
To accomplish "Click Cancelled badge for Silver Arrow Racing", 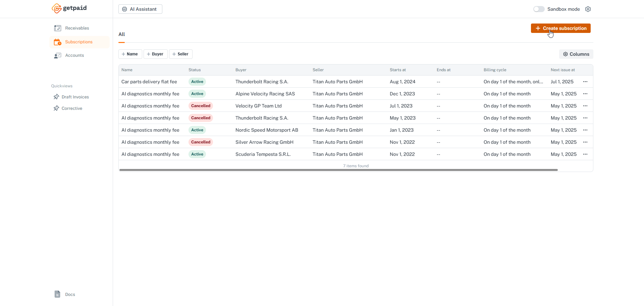I will point(201,142).
